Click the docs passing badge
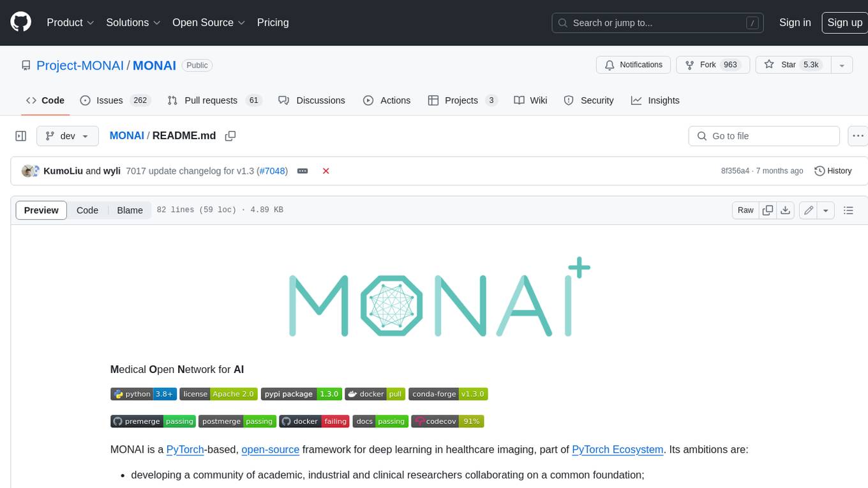Image resolution: width=868 pixels, height=488 pixels. 380,421
